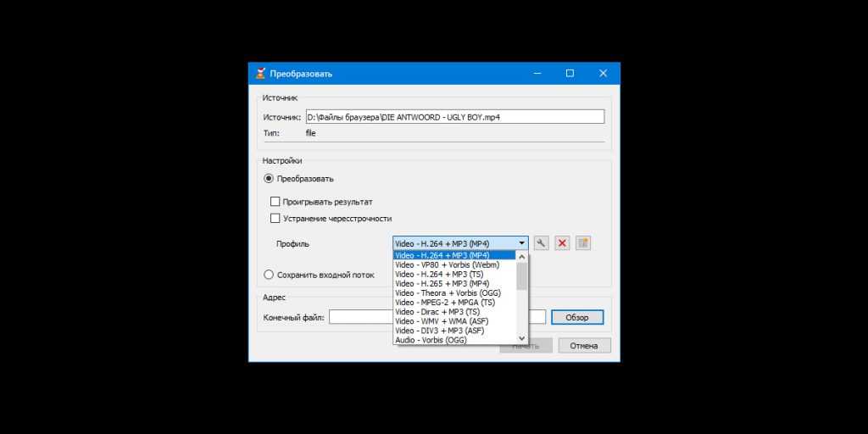The image size is (868, 434).
Task: Toggle the Устранение чересстрочности checkbox
Action: point(275,218)
